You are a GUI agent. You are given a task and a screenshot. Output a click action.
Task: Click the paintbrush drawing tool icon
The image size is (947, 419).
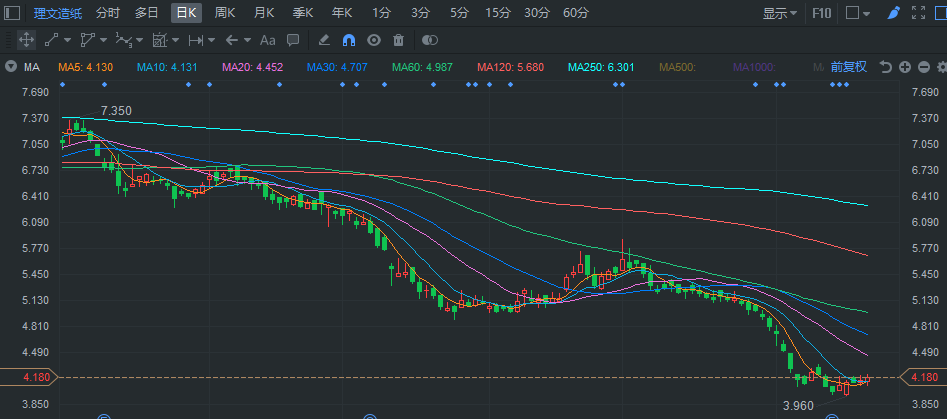pos(893,13)
